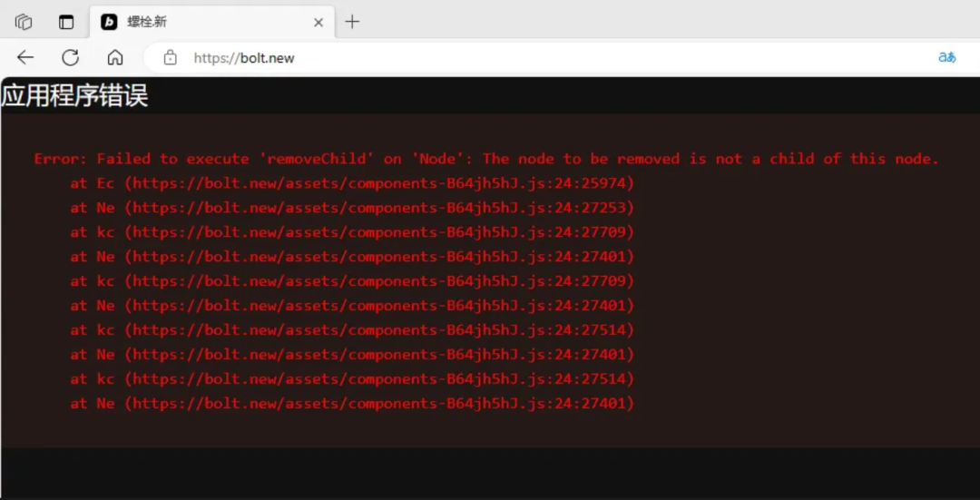Open the tab actions menu icon
The height and width of the screenshot is (500, 980).
[65, 22]
